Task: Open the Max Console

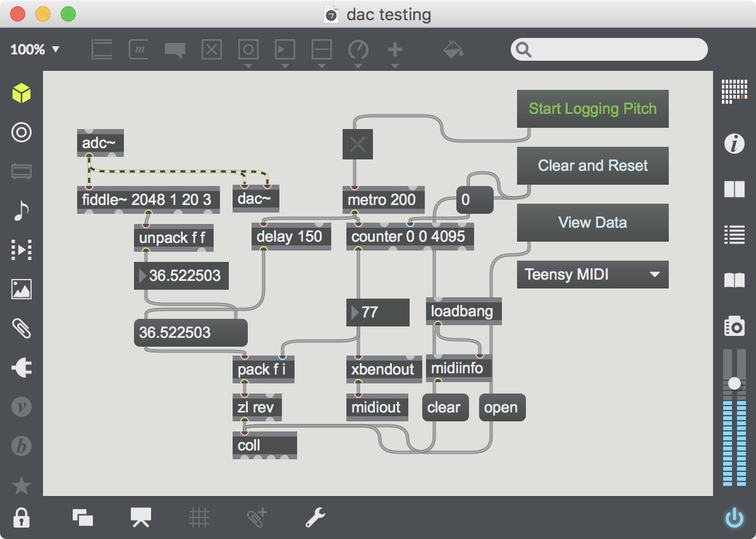Action: (x=735, y=234)
